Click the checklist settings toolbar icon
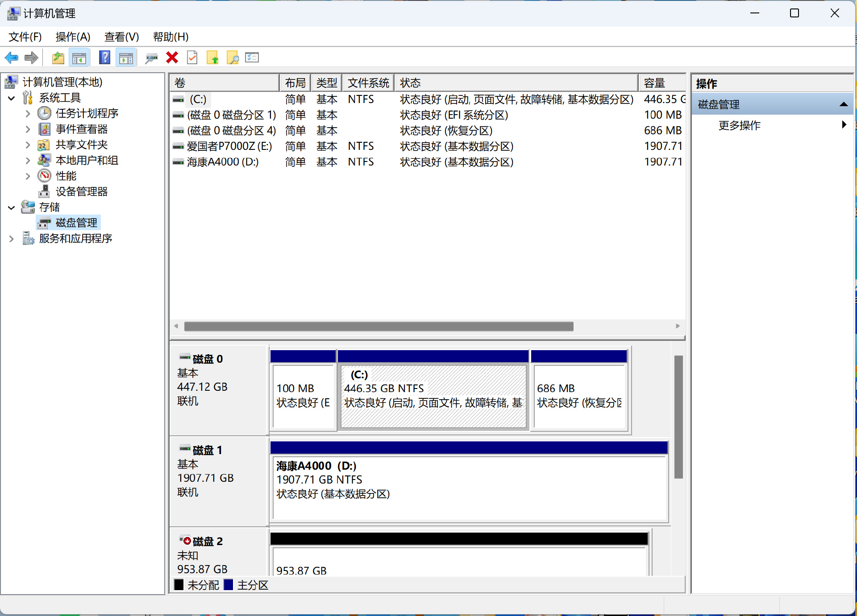The width and height of the screenshot is (857, 616). [x=252, y=58]
